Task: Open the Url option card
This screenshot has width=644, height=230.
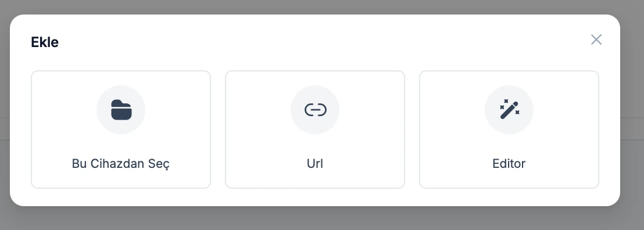Action: 315,130
